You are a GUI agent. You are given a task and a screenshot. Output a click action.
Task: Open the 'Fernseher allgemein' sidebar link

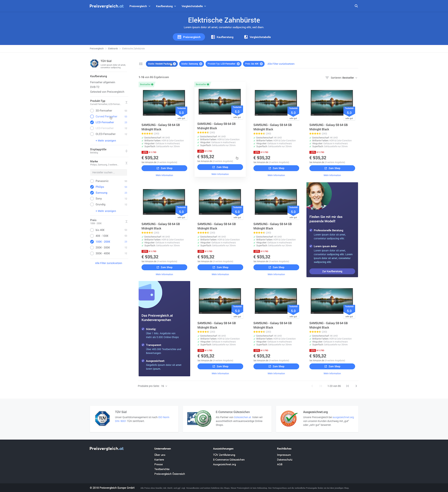[x=103, y=82]
